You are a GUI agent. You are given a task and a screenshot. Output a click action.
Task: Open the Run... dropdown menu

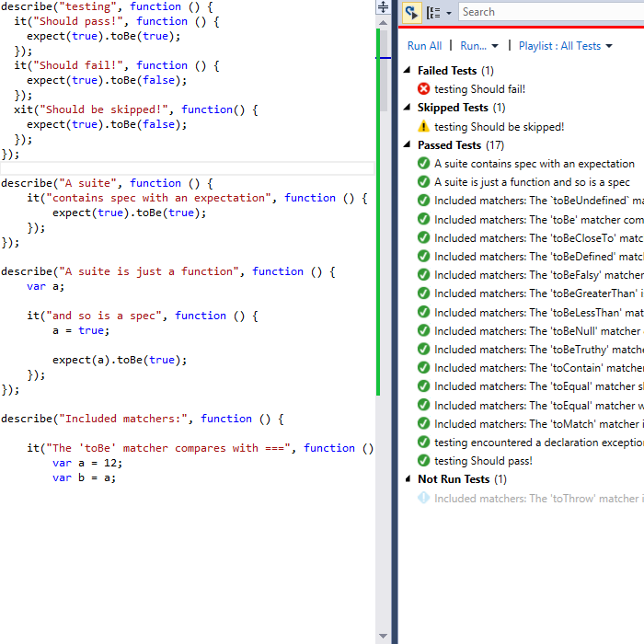pyautogui.click(x=479, y=46)
